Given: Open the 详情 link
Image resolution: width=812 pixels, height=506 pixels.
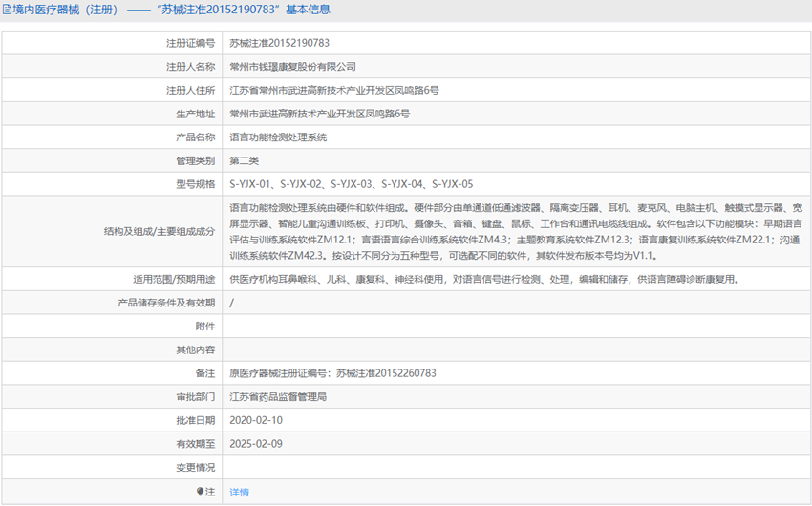Looking at the screenshot, I should [x=239, y=492].
